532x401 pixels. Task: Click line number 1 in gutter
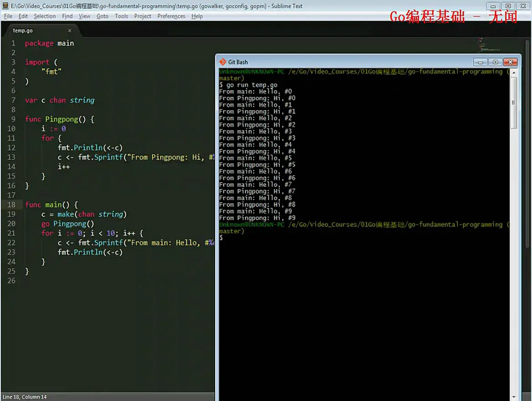click(x=13, y=43)
